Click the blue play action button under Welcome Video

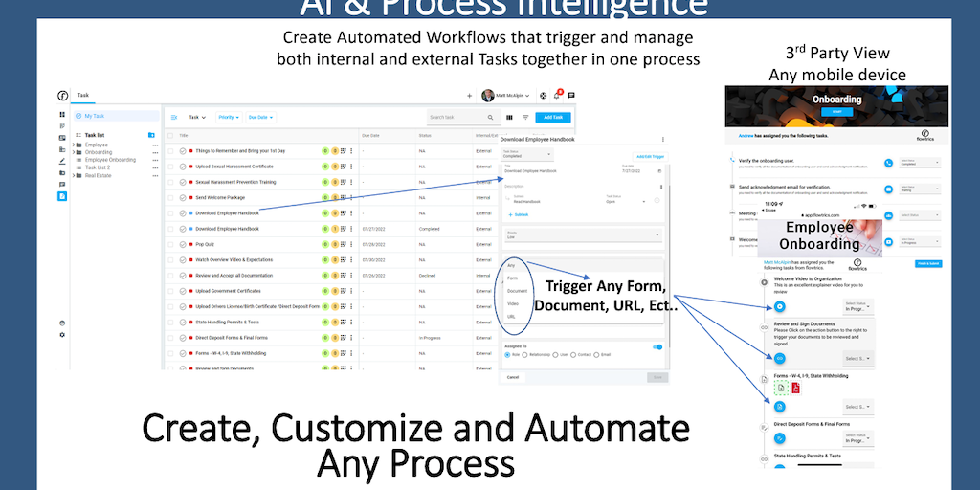(x=779, y=307)
